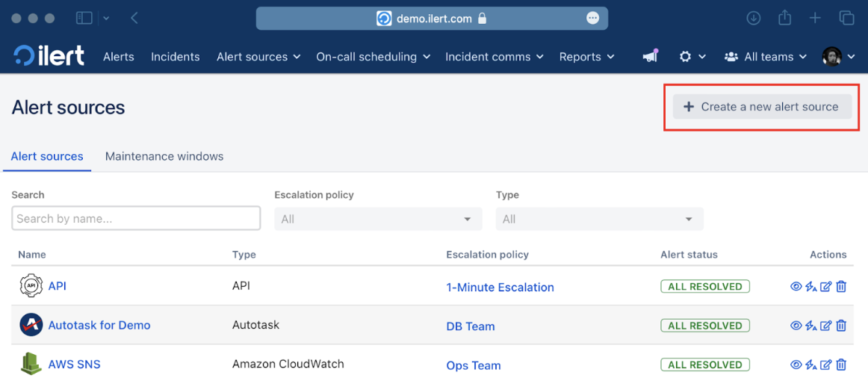This screenshot has width=868, height=381.
Task: Open the Ops Team escalation policy link
Action: coord(474,365)
